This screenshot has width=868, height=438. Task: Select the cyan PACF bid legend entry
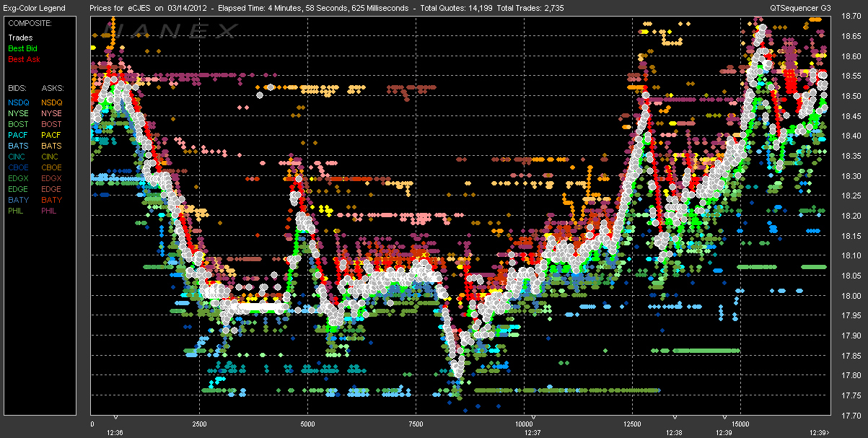coord(19,135)
